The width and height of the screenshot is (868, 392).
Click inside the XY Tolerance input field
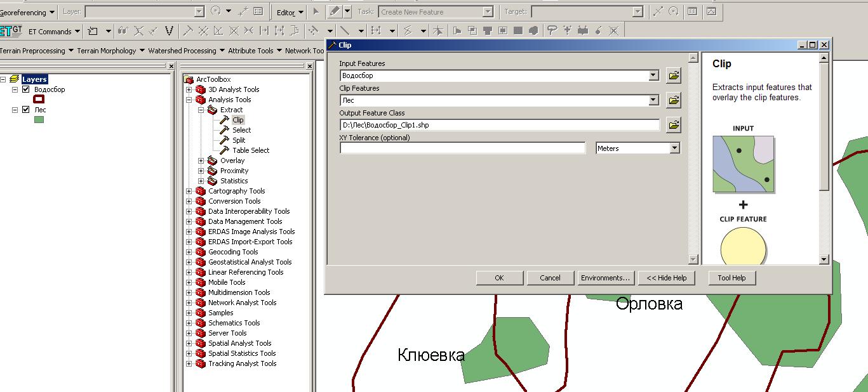pyautogui.click(x=462, y=148)
